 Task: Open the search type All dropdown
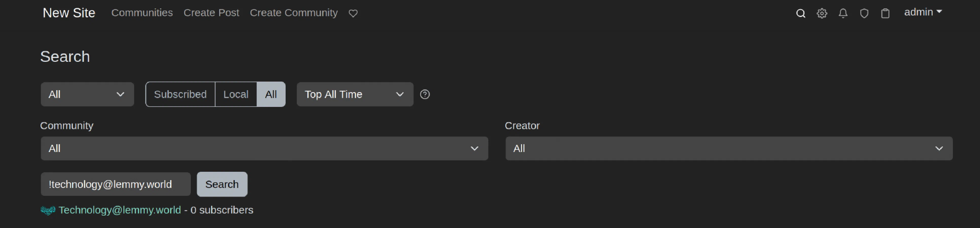pyautogui.click(x=87, y=94)
